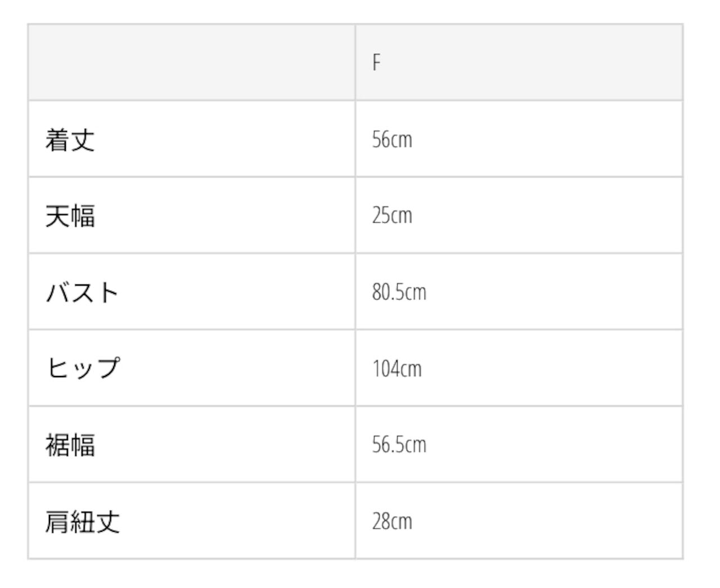720x588 pixels.
Task: Click the empty space right of F header
Action: (532, 62)
